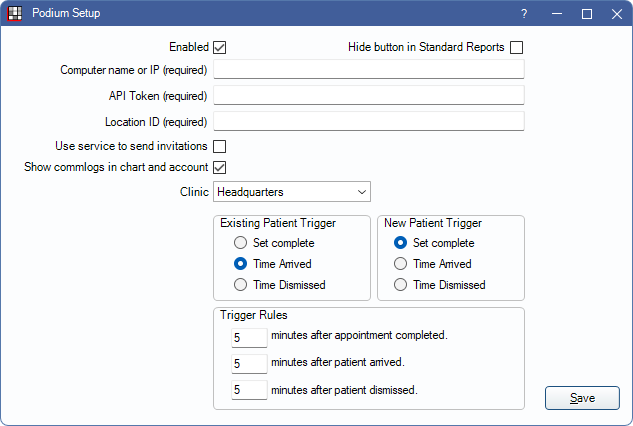
Task: Focus the Computer name or IP field
Action: [x=369, y=69]
